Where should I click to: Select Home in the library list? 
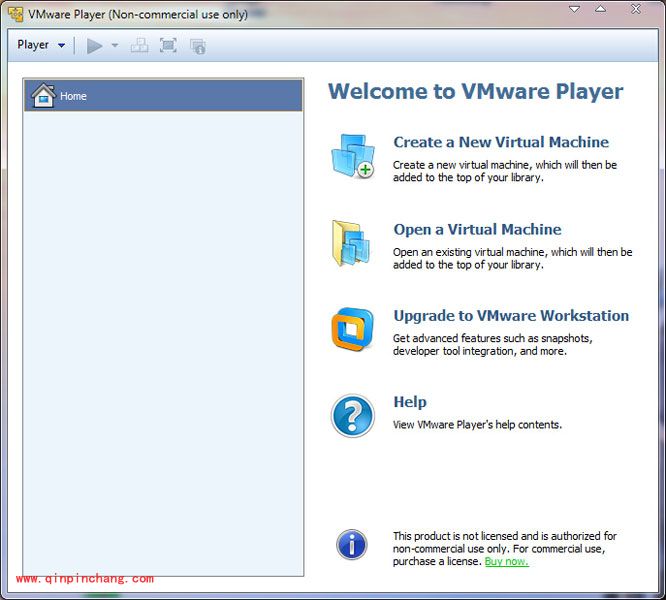(x=164, y=96)
